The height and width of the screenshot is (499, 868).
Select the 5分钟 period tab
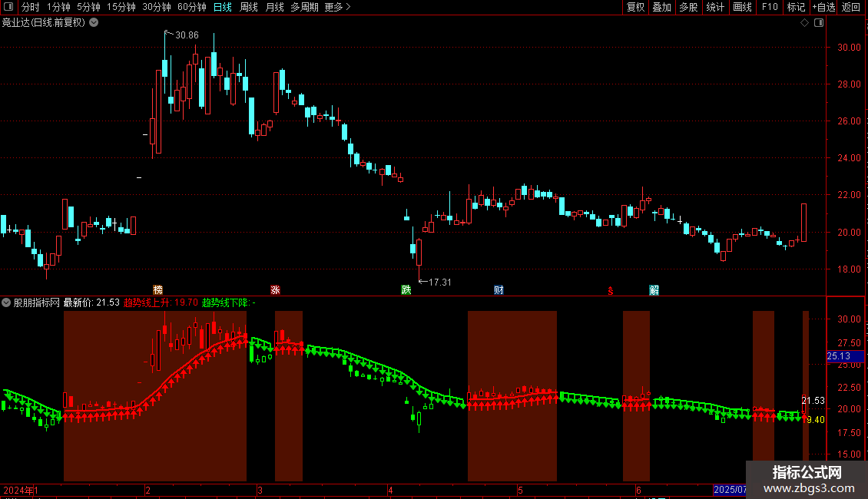coord(88,7)
